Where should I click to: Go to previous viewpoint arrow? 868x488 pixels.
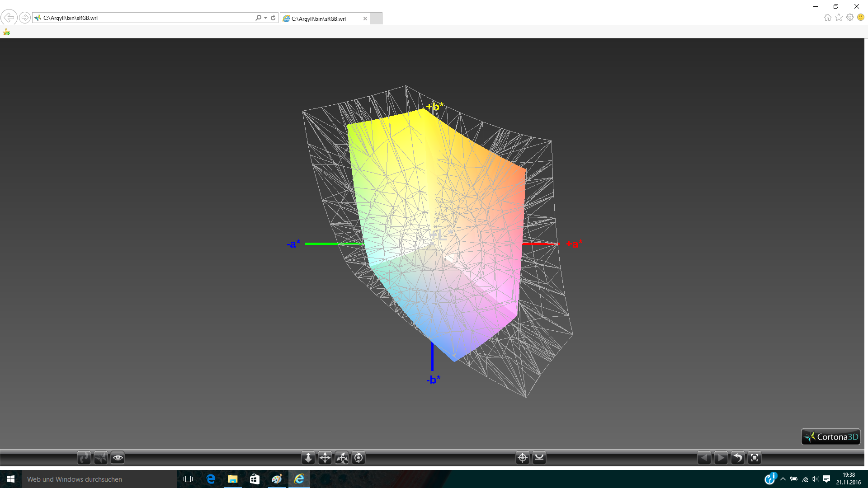tap(704, 458)
